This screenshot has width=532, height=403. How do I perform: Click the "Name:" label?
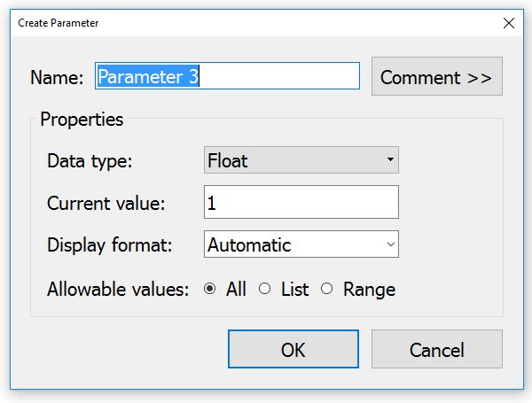click(57, 78)
